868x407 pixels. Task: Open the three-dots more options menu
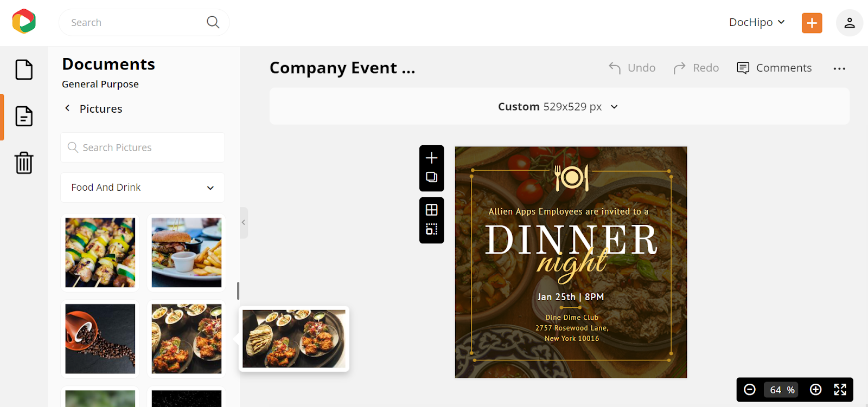pyautogui.click(x=839, y=68)
